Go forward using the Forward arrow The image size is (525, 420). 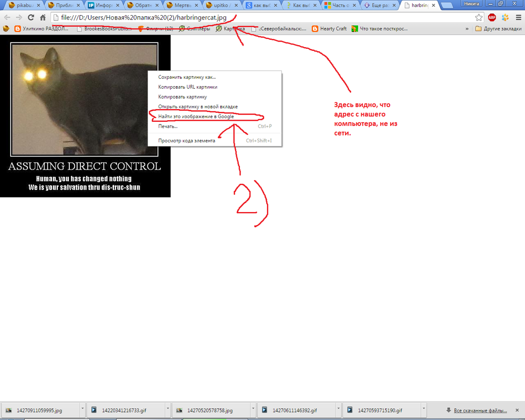[x=19, y=17]
